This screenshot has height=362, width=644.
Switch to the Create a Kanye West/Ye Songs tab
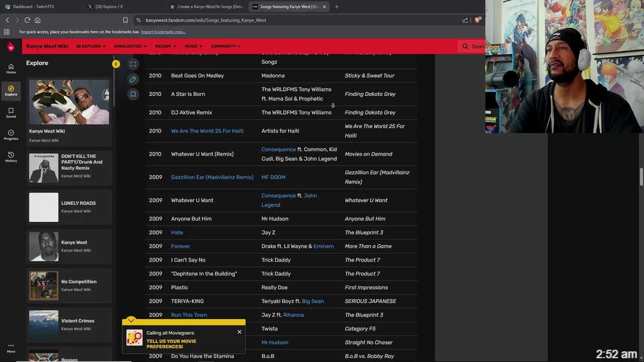coord(206,7)
